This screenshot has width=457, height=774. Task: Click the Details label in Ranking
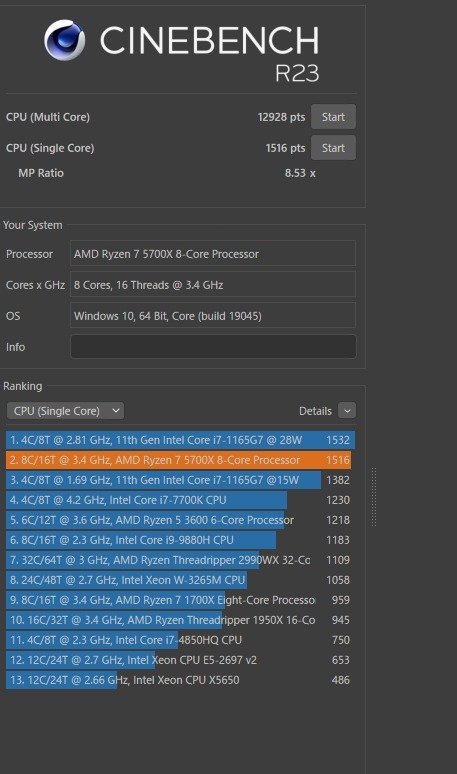click(x=315, y=411)
